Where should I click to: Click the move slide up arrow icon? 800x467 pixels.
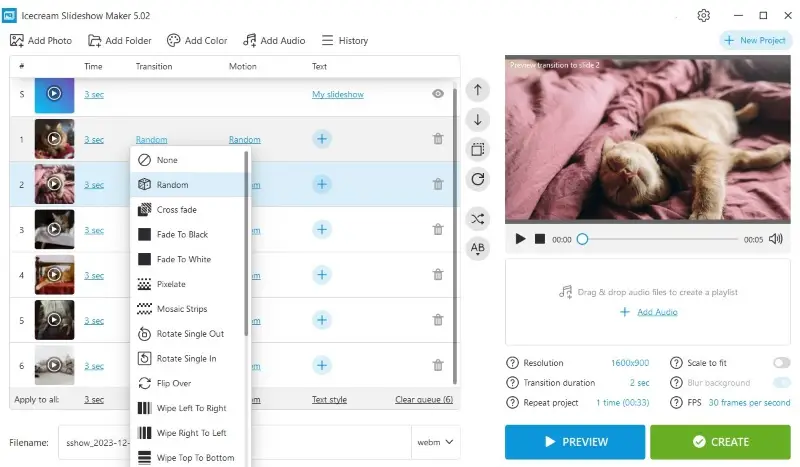478,90
